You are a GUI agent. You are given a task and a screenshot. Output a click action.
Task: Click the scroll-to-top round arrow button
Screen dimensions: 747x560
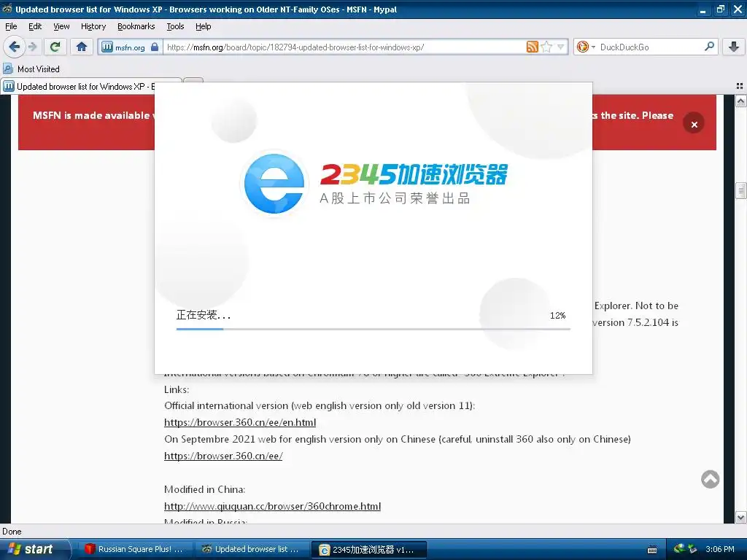click(710, 479)
